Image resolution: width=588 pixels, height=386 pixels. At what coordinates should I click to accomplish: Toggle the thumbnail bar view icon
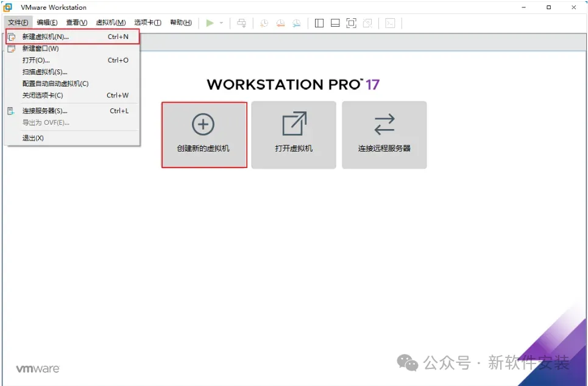(335, 23)
